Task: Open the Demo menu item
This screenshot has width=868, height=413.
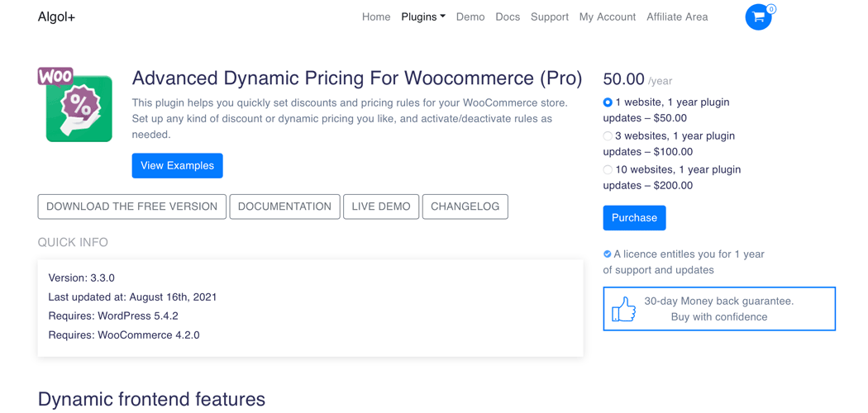Action: click(470, 17)
